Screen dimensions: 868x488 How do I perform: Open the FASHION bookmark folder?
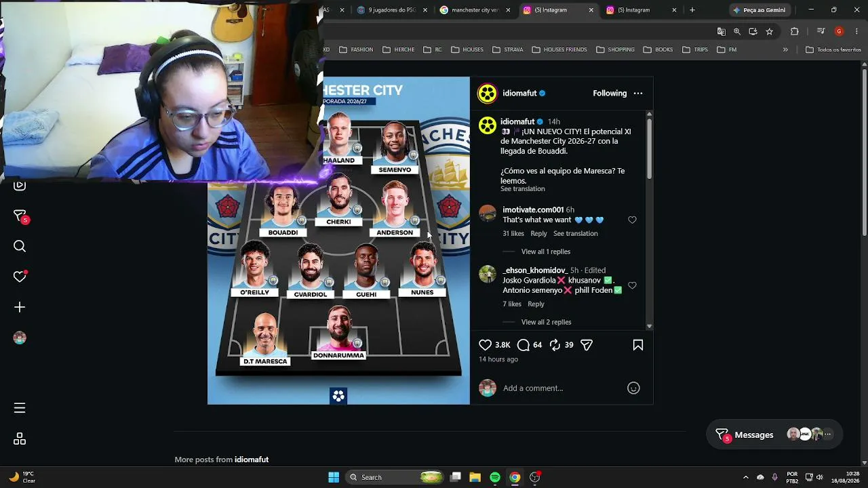coord(356,49)
